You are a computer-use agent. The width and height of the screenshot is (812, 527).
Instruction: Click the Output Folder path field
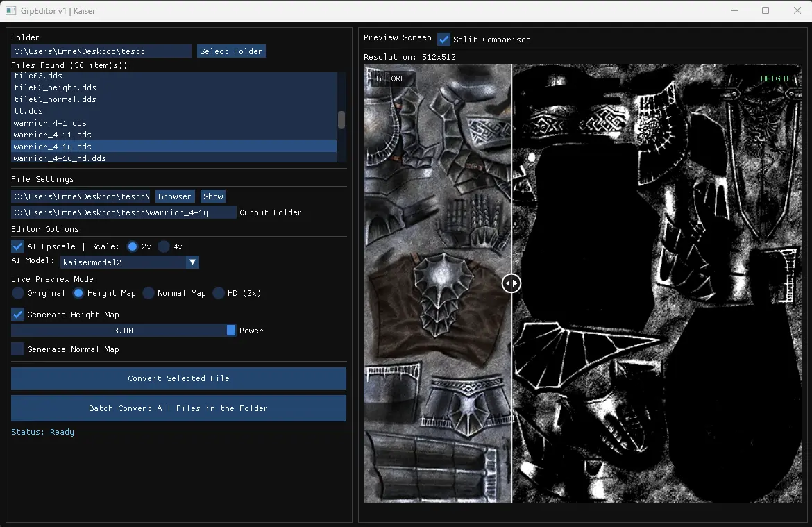coord(124,212)
